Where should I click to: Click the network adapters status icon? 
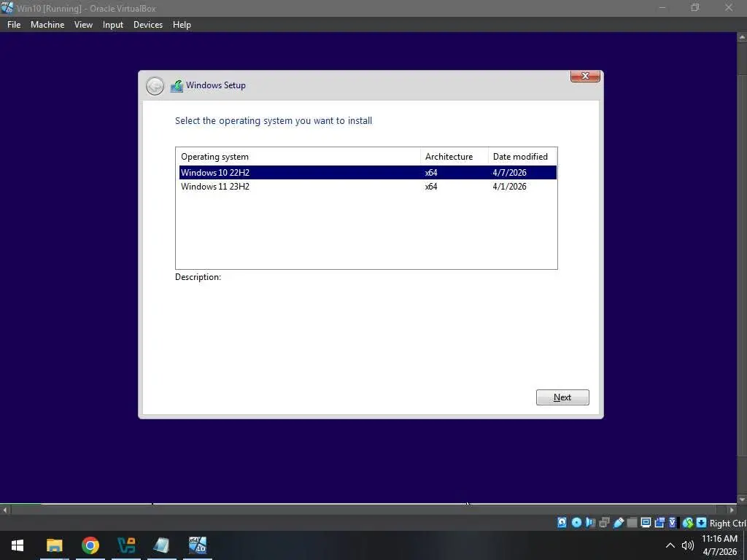[604, 523]
